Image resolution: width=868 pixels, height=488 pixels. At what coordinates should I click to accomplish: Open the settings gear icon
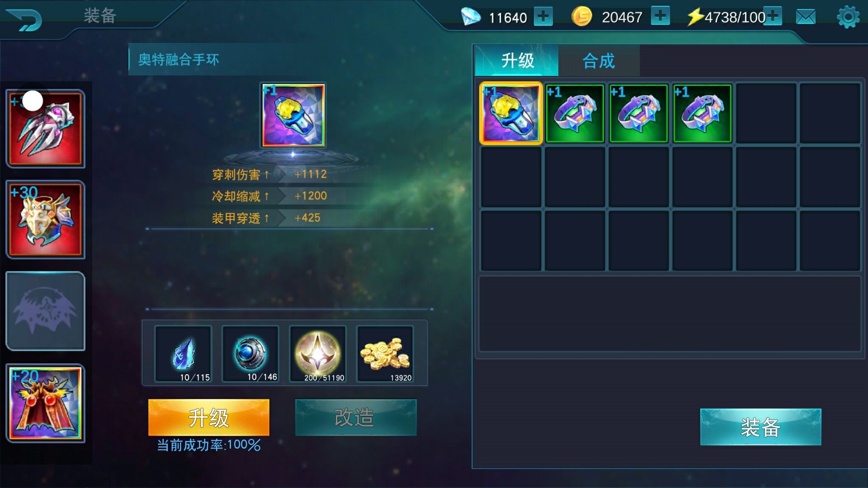click(848, 17)
